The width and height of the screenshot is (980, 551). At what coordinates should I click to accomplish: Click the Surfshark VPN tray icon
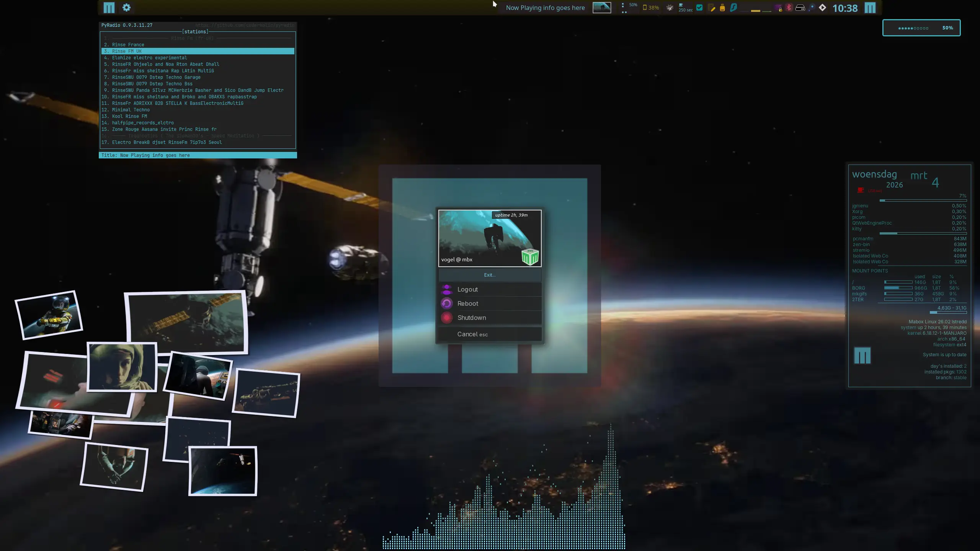pyautogui.click(x=733, y=8)
